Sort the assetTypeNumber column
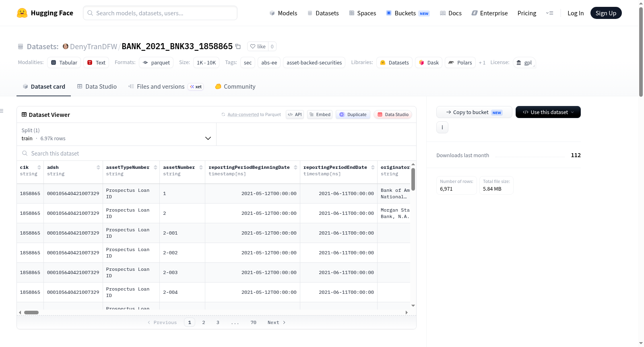 click(x=155, y=167)
